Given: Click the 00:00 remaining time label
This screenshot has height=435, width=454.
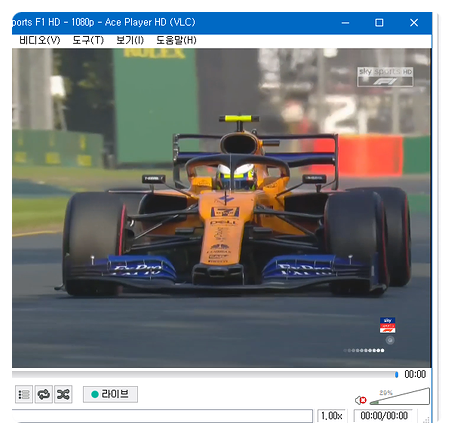Looking at the screenshot, I should point(415,374).
